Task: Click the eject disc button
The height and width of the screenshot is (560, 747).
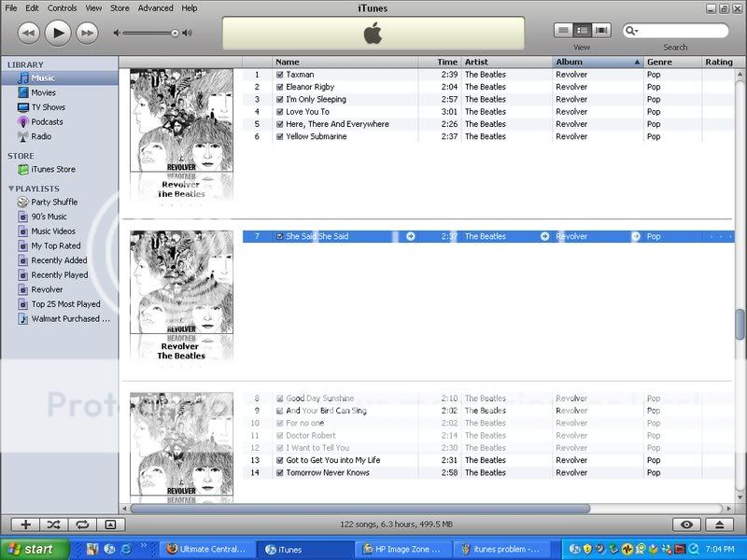Action: click(x=719, y=525)
